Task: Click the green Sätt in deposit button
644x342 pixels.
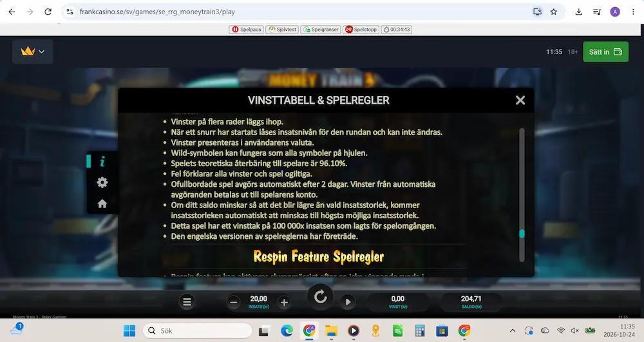Action: coord(605,52)
